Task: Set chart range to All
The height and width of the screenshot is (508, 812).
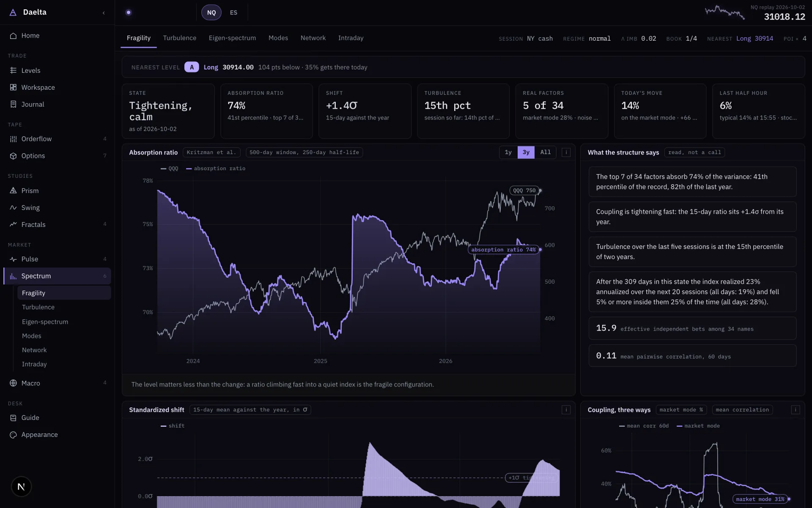Action: click(546, 152)
